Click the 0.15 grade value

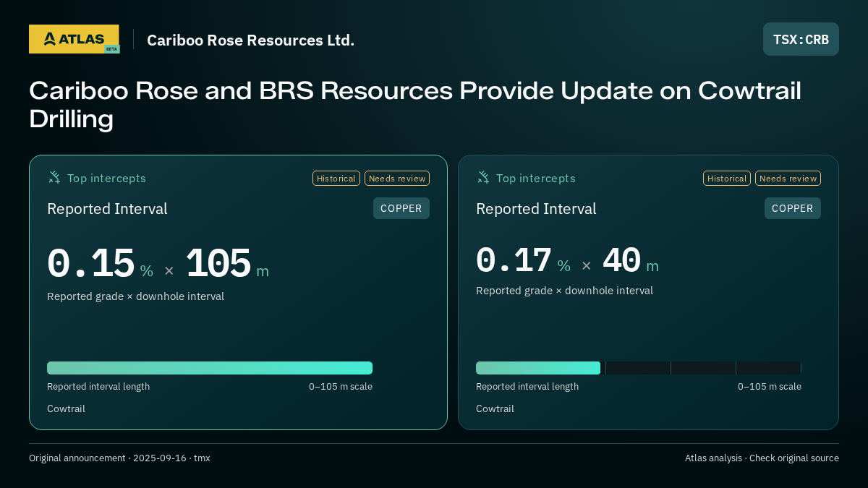point(90,264)
